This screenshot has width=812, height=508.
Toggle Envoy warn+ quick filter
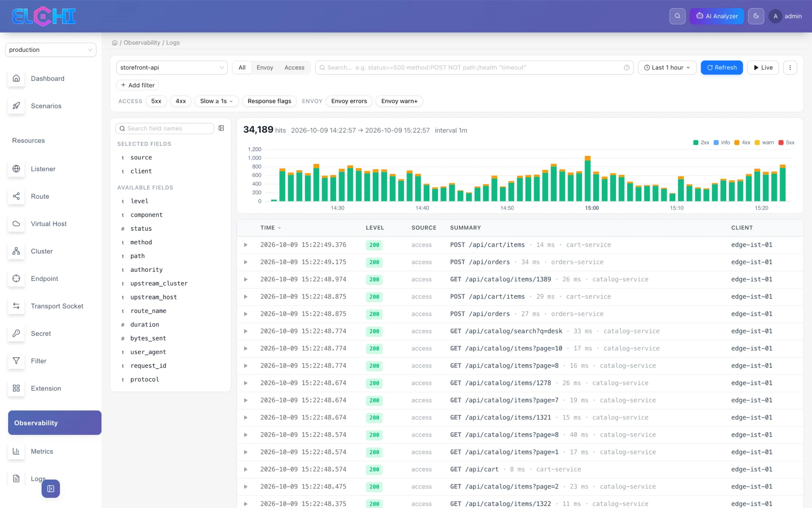tap(399, 101)
